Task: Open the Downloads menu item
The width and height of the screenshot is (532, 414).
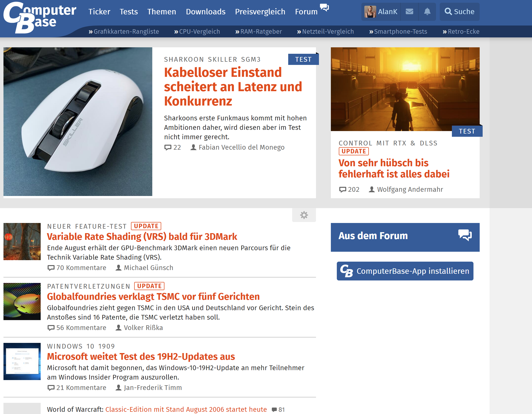Action: point(206,12)
